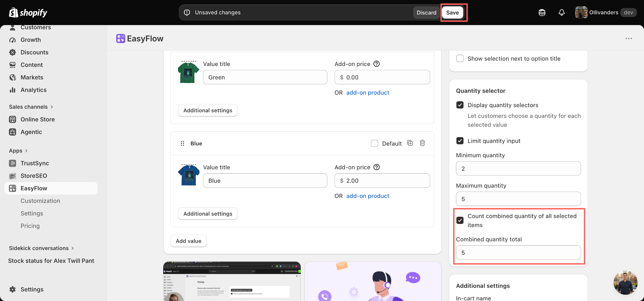
Task: Toggle Default checkbox for Blue value
Action: [375, 143]
